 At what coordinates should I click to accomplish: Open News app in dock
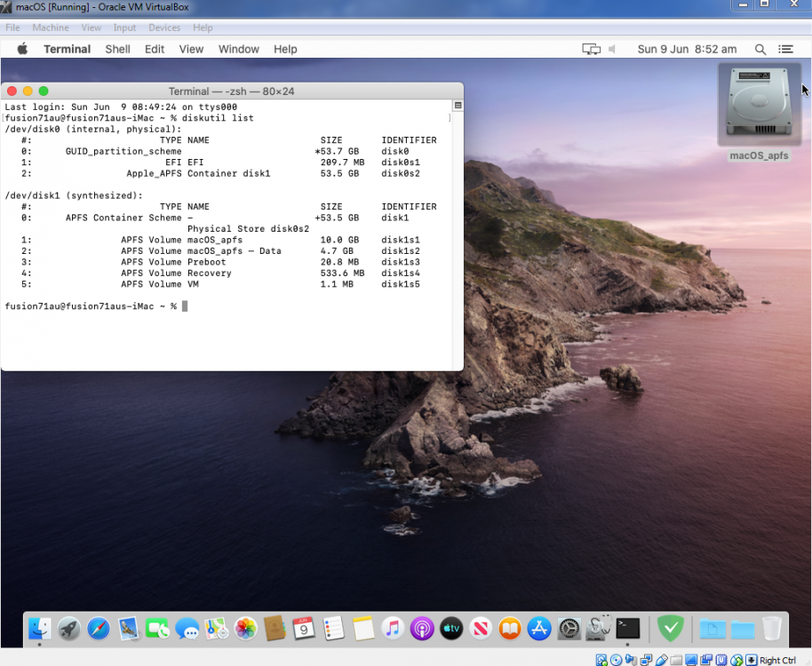481,629
